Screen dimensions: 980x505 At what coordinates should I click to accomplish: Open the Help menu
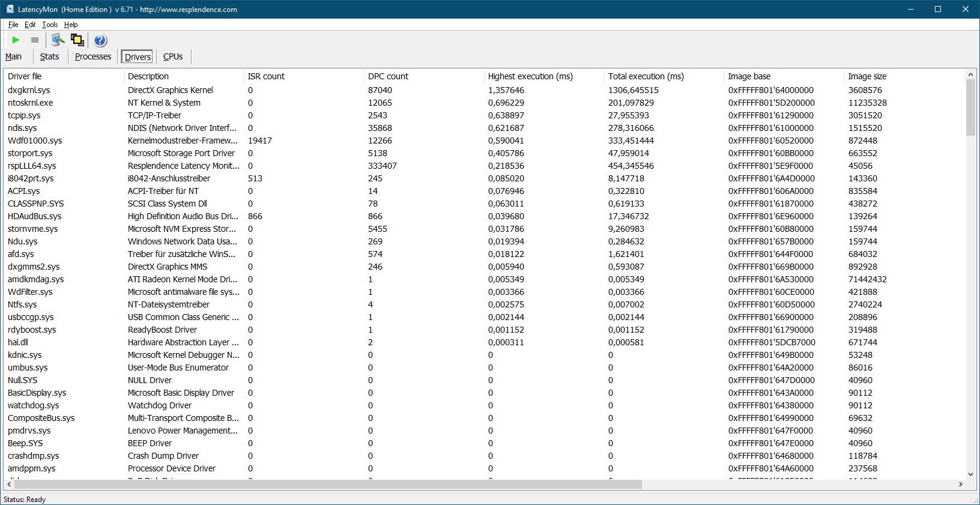[x=71, y=25]
